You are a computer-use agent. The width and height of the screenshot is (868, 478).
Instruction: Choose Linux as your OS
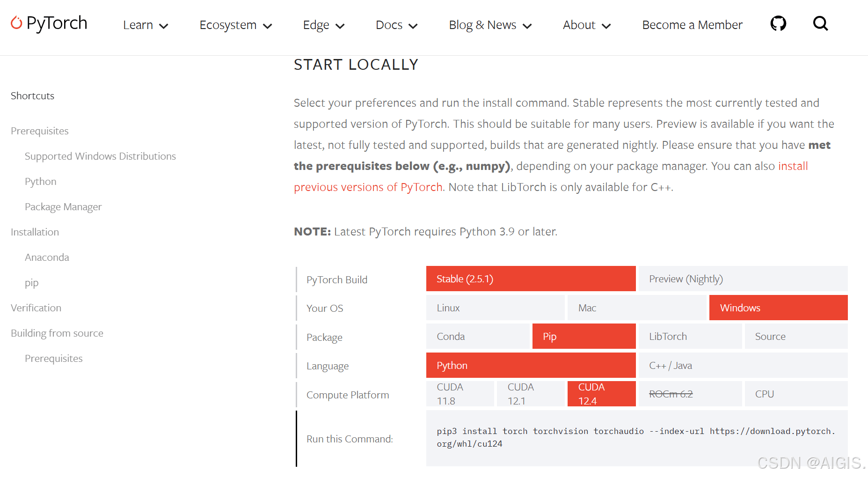pos(495,308)
